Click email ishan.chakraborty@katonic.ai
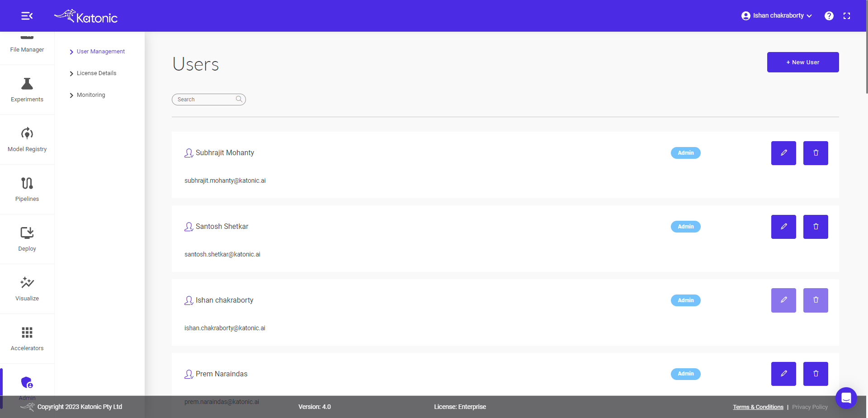 point(225,328)
